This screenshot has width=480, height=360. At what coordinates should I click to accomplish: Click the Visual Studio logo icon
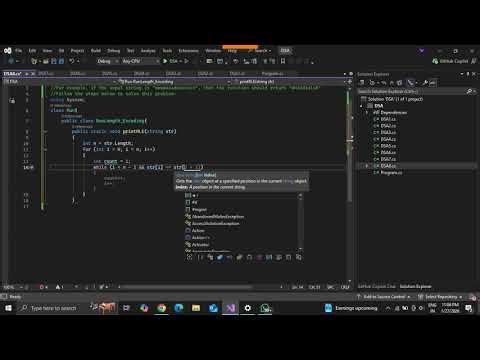tap(7, 51)
